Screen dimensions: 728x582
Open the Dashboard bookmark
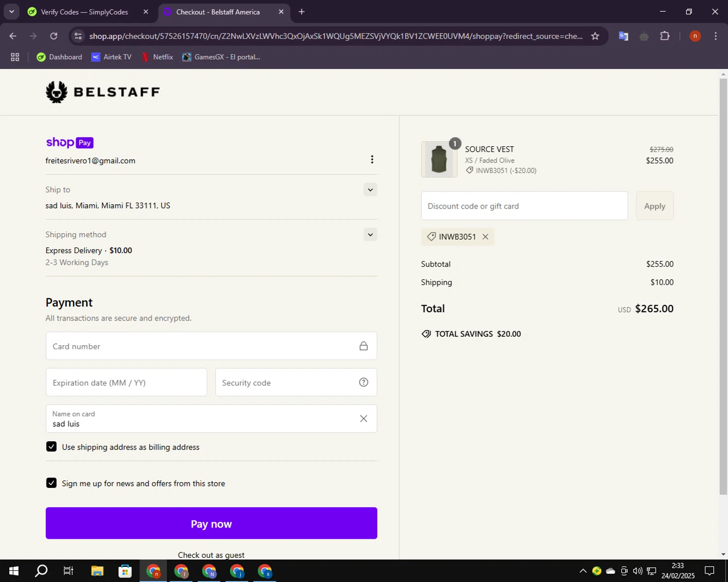point(59,57)
